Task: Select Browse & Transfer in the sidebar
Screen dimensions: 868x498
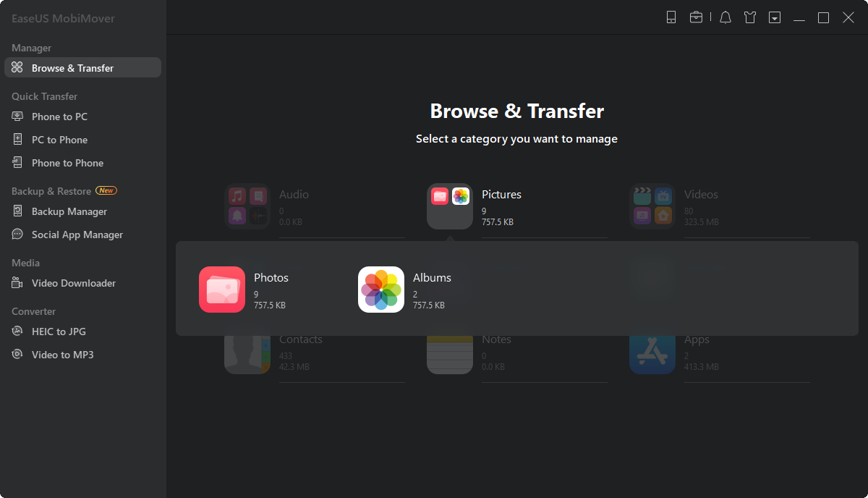Action: point(82,67)
